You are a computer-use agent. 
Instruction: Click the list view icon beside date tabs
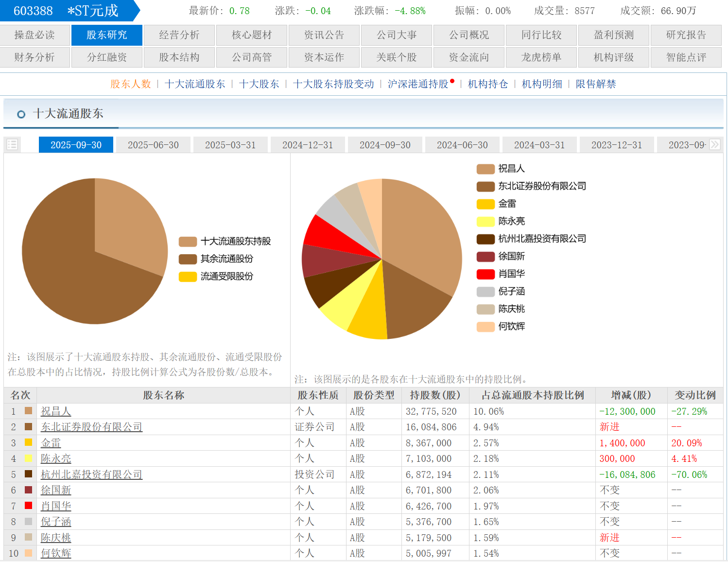click(12, 144)
